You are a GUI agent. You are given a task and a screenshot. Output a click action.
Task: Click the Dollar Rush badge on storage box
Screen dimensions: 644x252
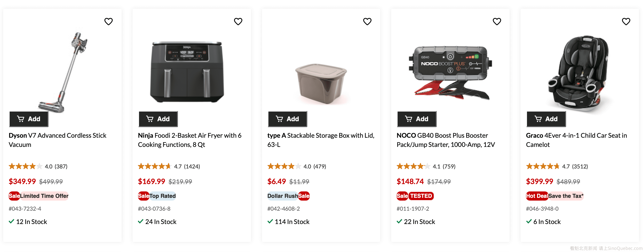[x=283, y=196]
